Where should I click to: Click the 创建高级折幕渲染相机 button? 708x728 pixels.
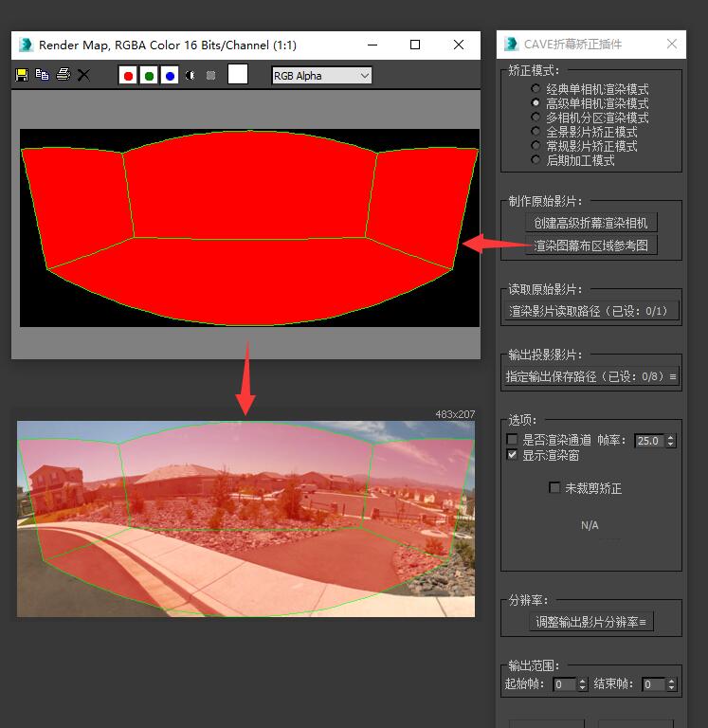pyautogui.click(x=590, y=223)
